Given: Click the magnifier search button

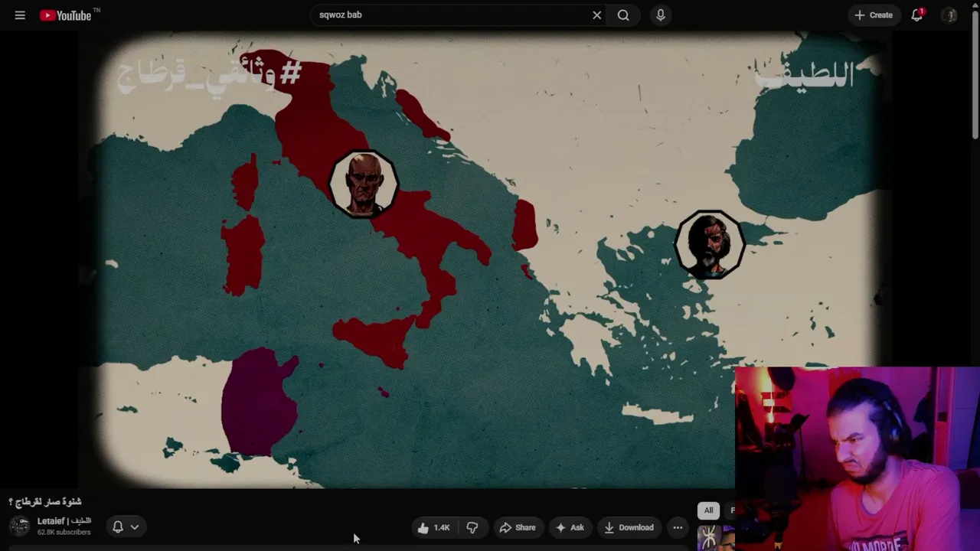Looking at the screenshot, I should (623, 15).
